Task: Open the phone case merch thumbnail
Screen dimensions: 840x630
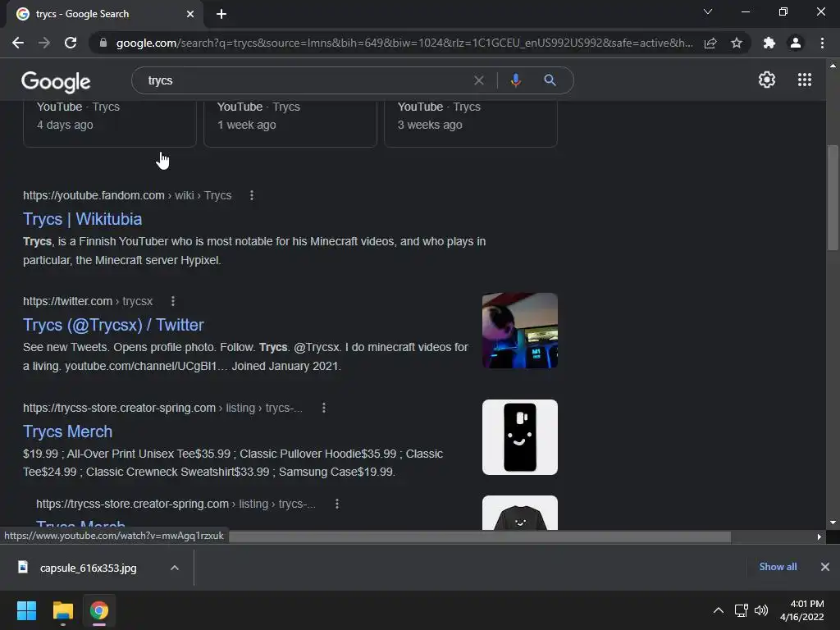Action: [519, 437]
